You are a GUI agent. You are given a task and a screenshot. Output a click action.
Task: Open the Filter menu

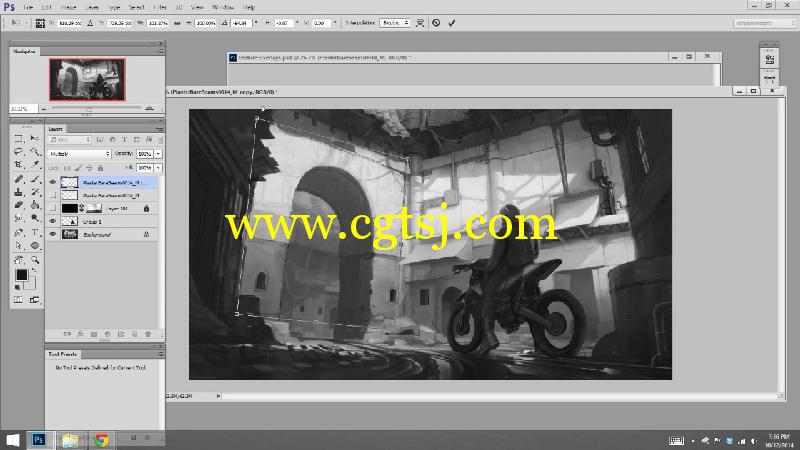160,7
